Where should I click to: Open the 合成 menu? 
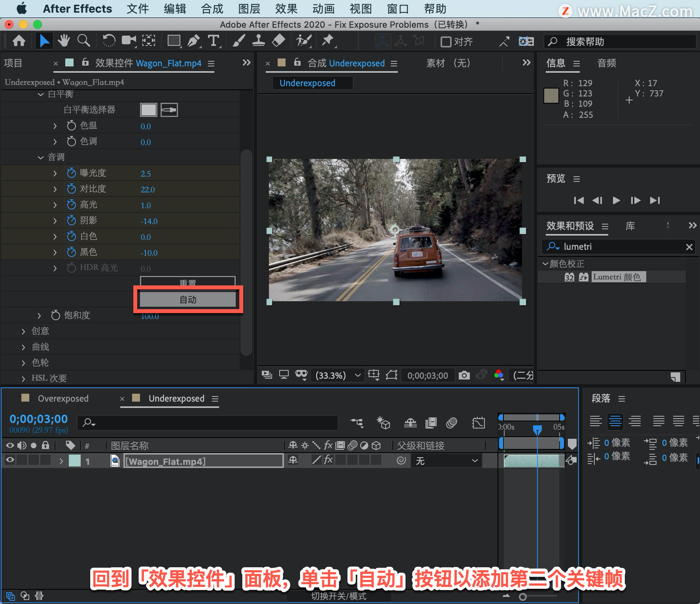point(212,9)
